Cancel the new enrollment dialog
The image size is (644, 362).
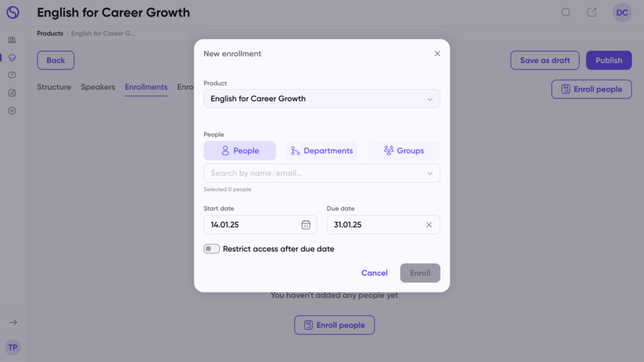[374, 273]
